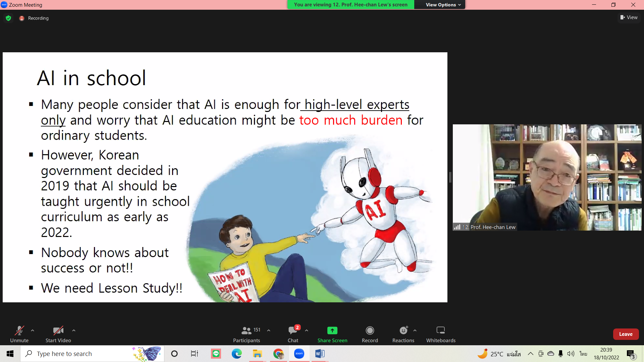This screenshot has width=644, height=362.
Task: Click the Share Screen icon
Action: pyautogui.click(x=332, y=331)
